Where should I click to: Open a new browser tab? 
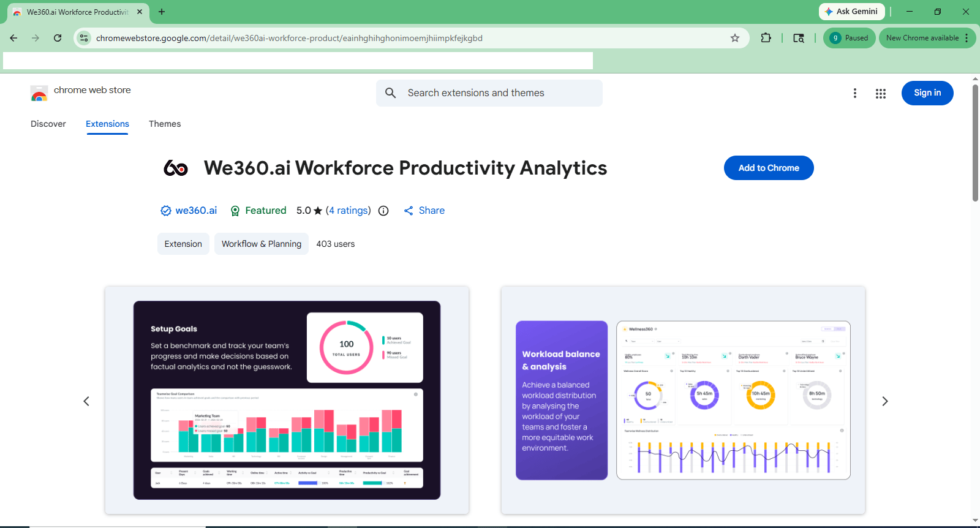click(162, 12)
